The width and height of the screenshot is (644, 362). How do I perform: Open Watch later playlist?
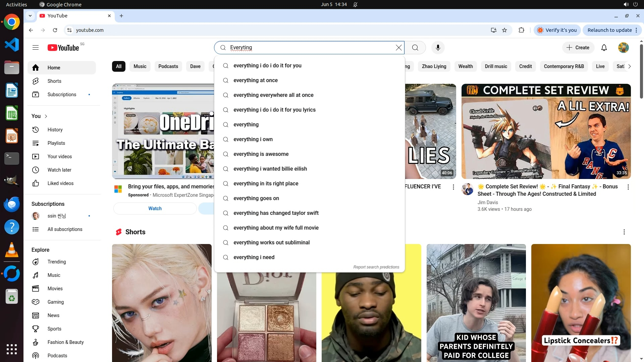(x=59, y=170)
